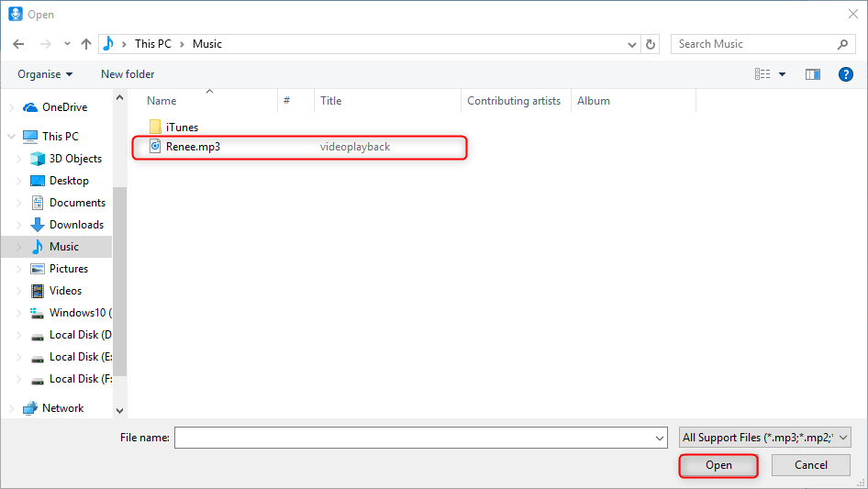Click the Back navigation arrow
Screen dimensions: 868x489
18,44
